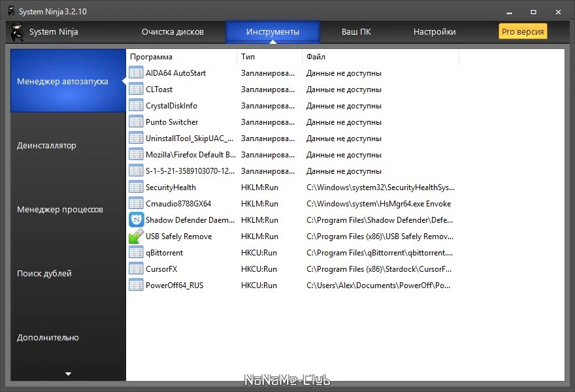Select the CursorFX program name

161,269
